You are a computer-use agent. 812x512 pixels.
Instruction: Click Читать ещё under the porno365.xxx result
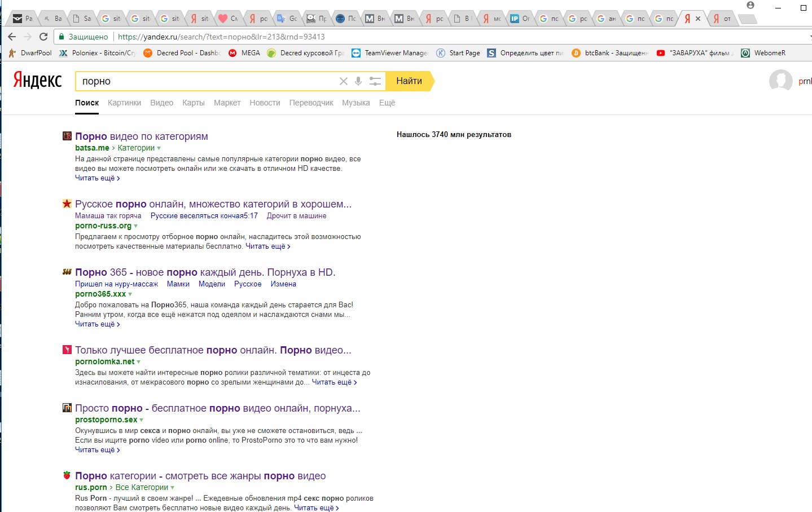(97, 324)
